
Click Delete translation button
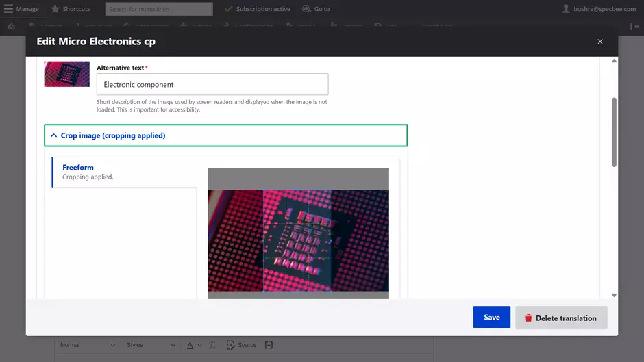click(x=561, y=318)
